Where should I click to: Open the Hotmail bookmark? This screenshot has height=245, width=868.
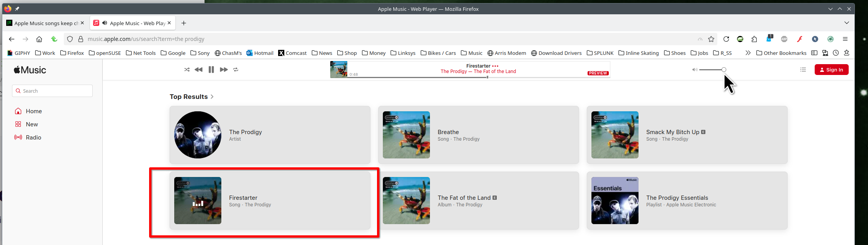tap(260, 53)
